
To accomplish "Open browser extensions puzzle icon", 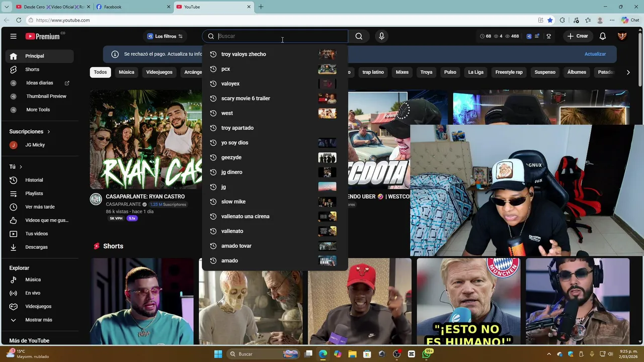I will [x=562, y=20].
